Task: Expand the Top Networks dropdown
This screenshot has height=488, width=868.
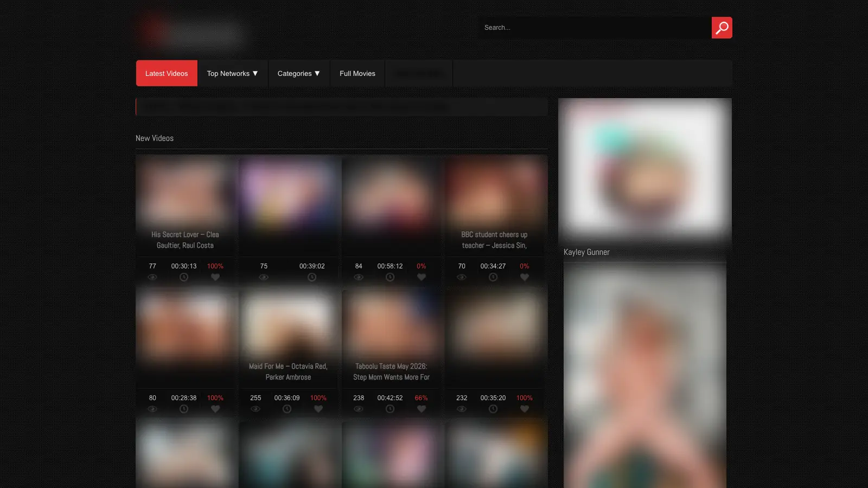Action: 233,73
